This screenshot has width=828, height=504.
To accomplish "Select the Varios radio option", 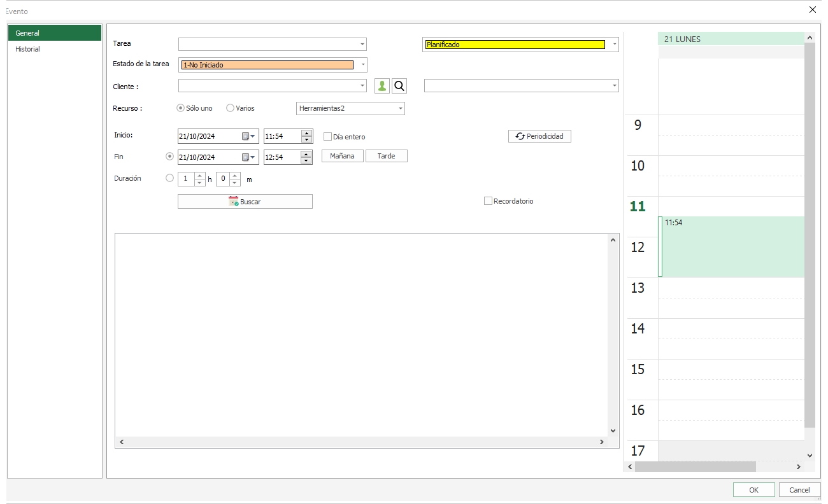I will click(230, 108).
